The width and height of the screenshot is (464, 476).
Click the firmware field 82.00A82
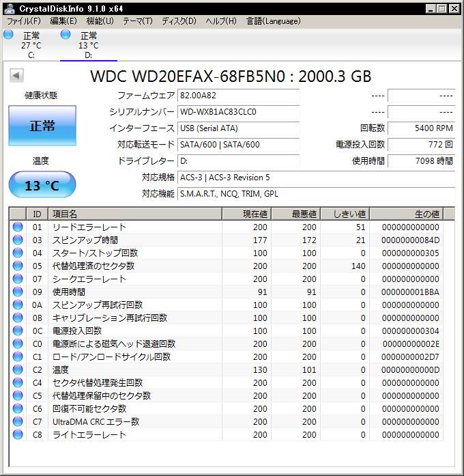tap(238, 96)
